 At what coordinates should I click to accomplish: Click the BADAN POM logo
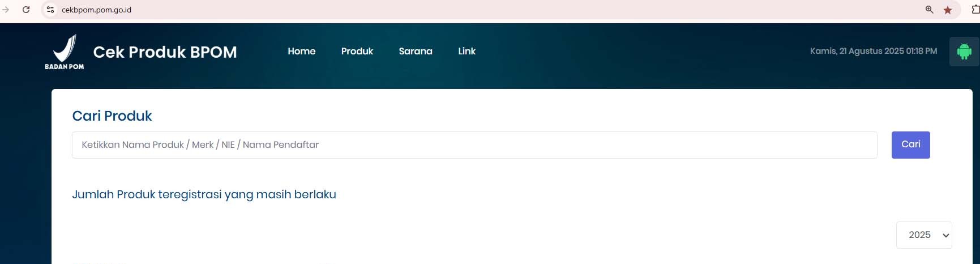pos(65,52)
